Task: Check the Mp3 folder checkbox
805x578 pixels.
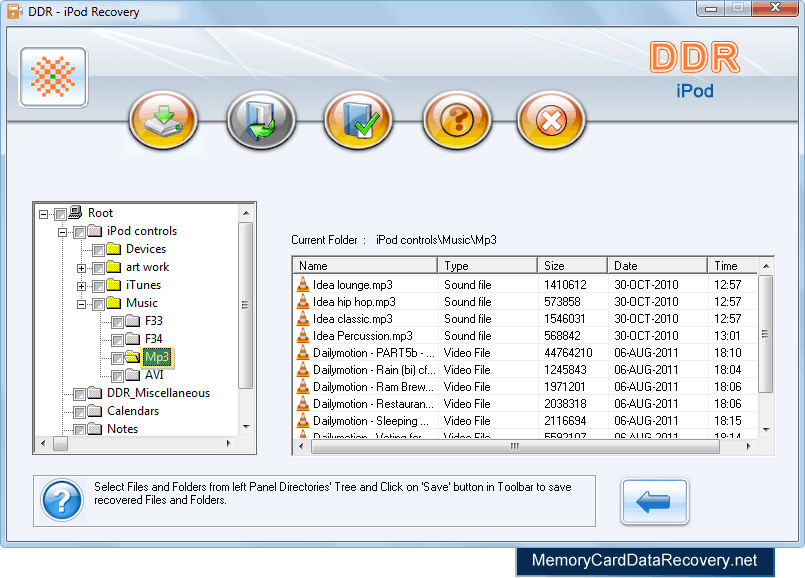Action: click(x=118, y=358)
